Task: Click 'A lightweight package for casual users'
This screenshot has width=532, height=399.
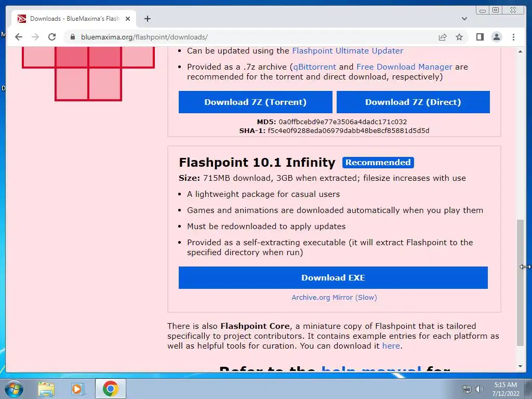Action: pos(263,194)
